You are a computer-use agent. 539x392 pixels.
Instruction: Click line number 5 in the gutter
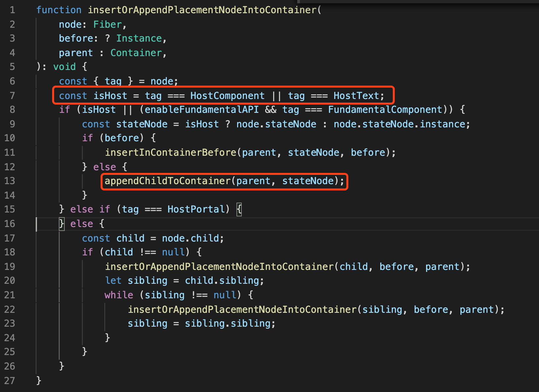click(x=12, y=67)
